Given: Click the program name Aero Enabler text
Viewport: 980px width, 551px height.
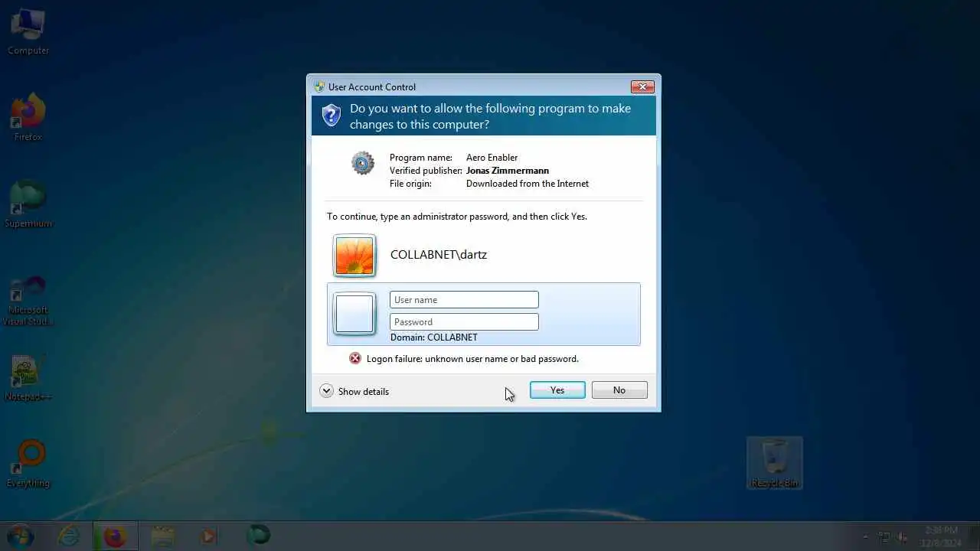Looking at the screenshot, I should (x=492, y=158).
